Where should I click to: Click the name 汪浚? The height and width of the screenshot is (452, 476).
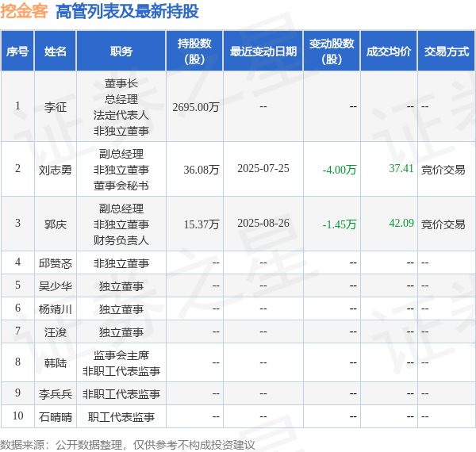pyautogui.click(x=56, y=332)
